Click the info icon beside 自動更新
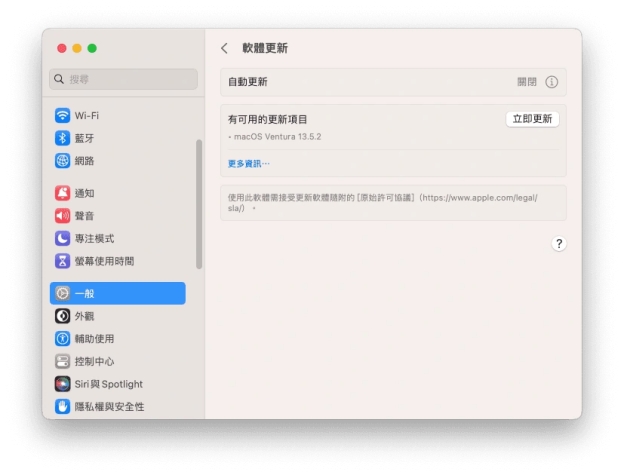The image size is (624, 476). tap(552, 82)
